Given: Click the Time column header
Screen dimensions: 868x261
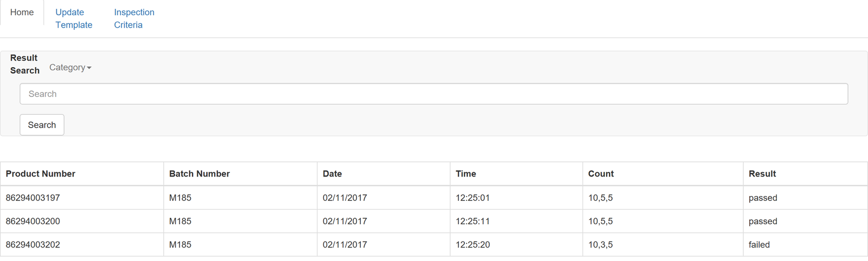Looking at the screenshot, I should (466, 174).
